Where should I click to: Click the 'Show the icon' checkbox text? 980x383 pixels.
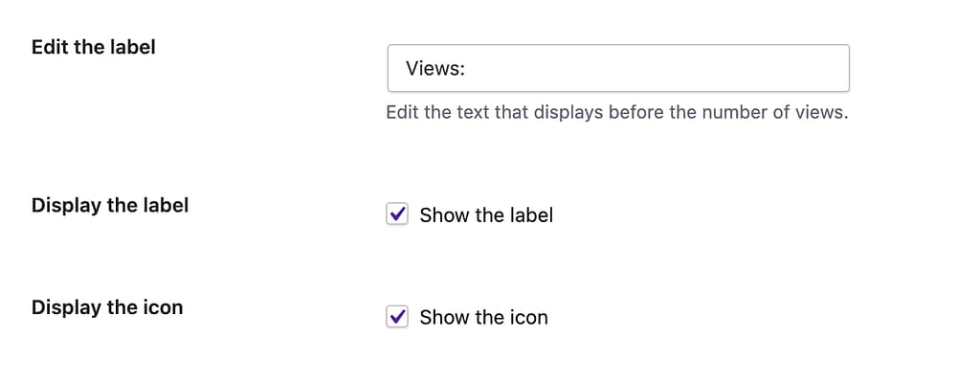coord(483,318)
